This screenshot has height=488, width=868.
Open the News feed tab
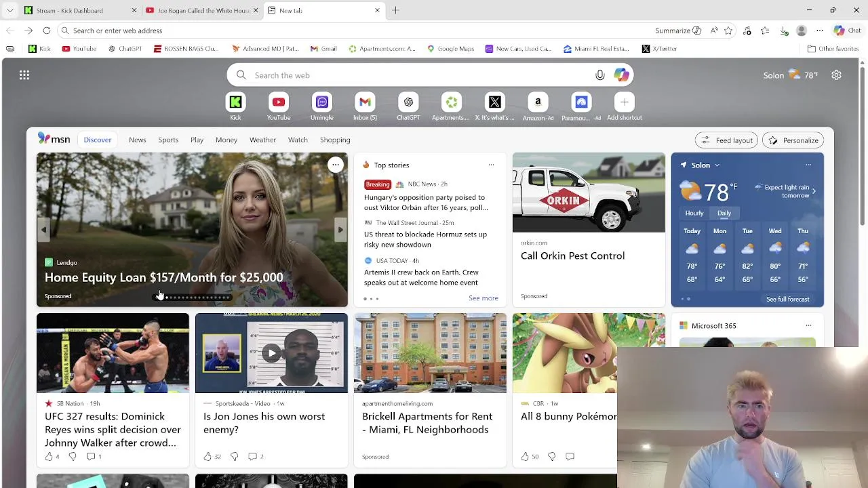click(138, 140)
